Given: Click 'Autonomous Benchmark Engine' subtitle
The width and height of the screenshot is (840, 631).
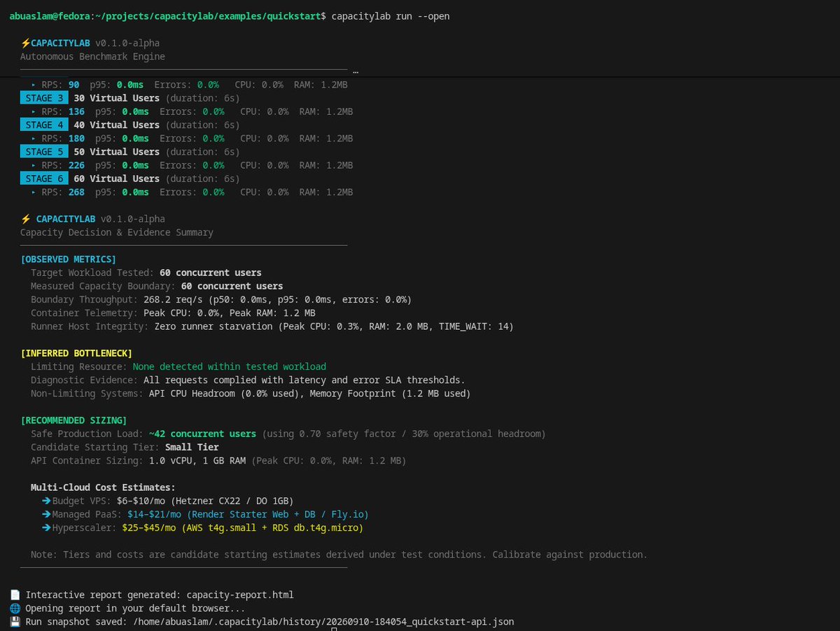Looking at the screenshot, I should point(92,57).
